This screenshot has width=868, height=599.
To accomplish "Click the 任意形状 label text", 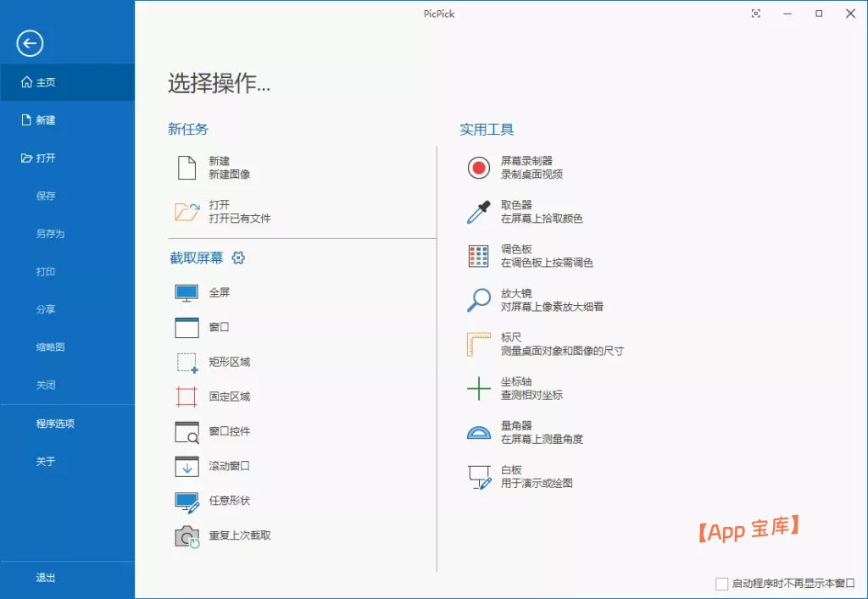I will tap(230, 501).
